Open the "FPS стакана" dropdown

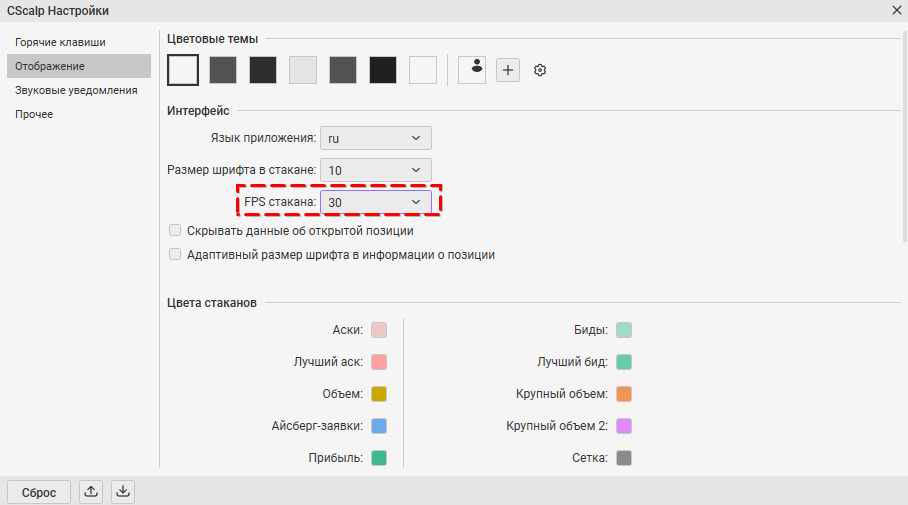point(375,202)
